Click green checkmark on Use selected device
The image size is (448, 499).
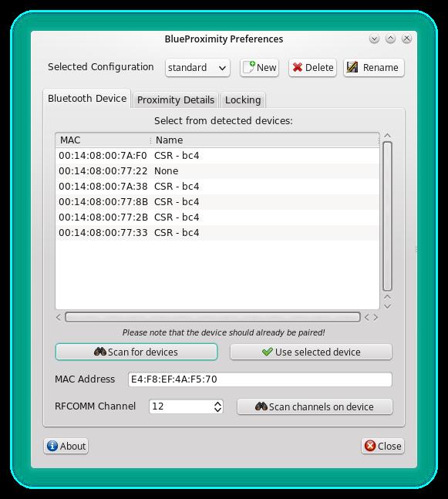click(x=268, y=352)
